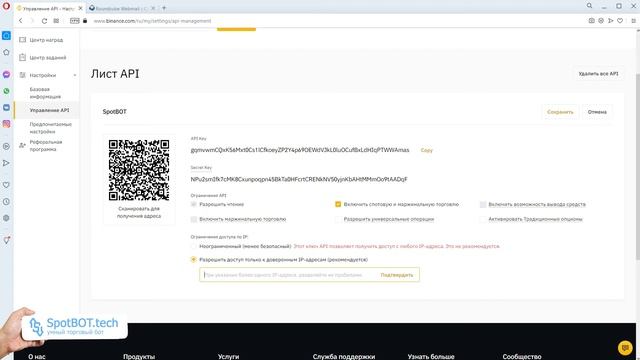
Task: Enable Разрешить универсальные операции checkbox
Action: [338, 219]
